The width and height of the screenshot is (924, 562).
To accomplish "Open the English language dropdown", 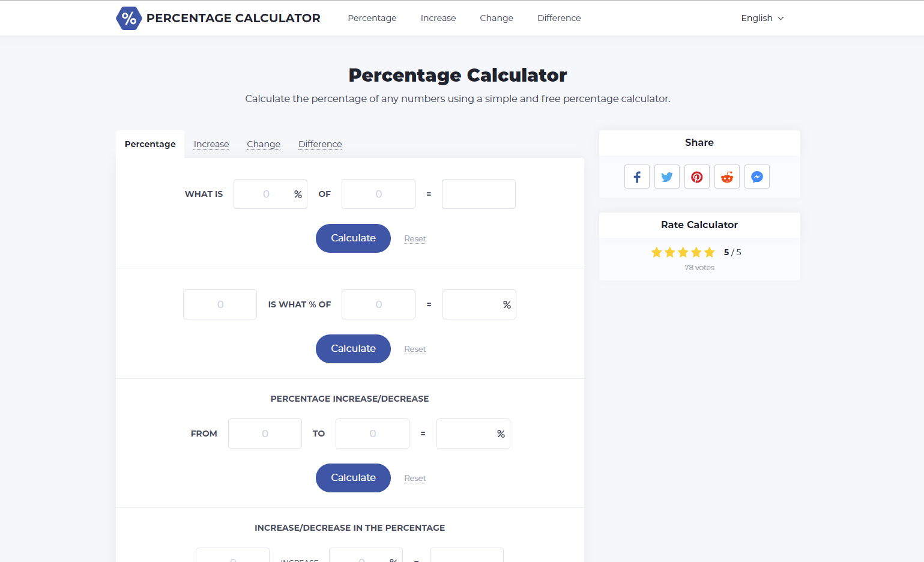I will (x=761, y=18).
